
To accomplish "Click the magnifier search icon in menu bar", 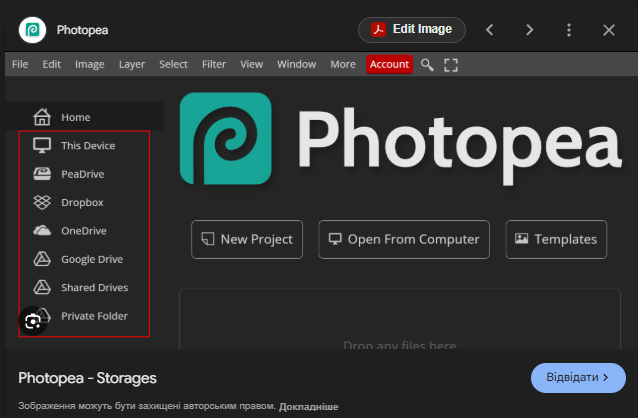I will pyautogui.click(x=427, y=65).
